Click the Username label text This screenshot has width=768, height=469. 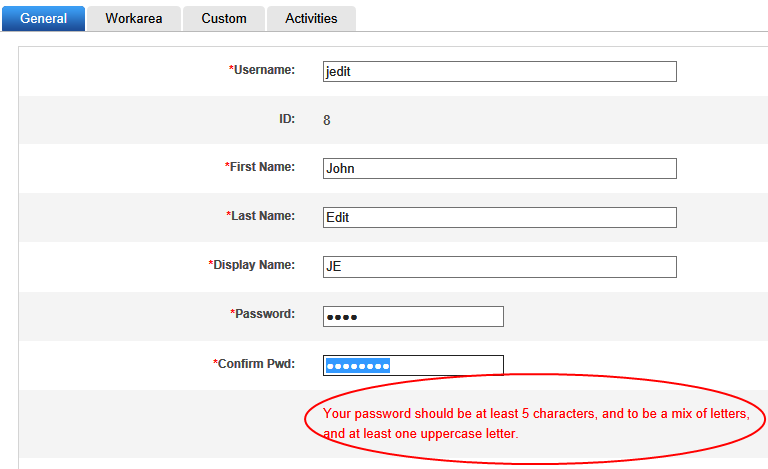[264, 70]
